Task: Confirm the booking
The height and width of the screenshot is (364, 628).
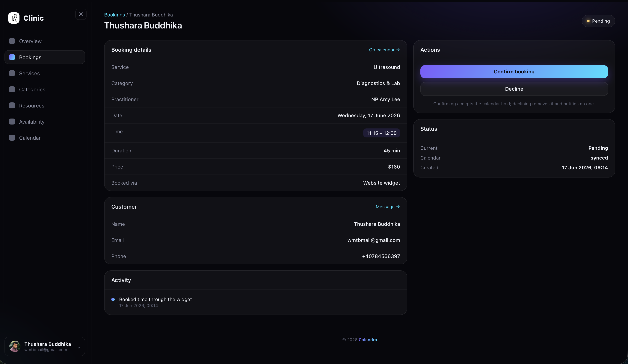Action: tap(514, 72)
